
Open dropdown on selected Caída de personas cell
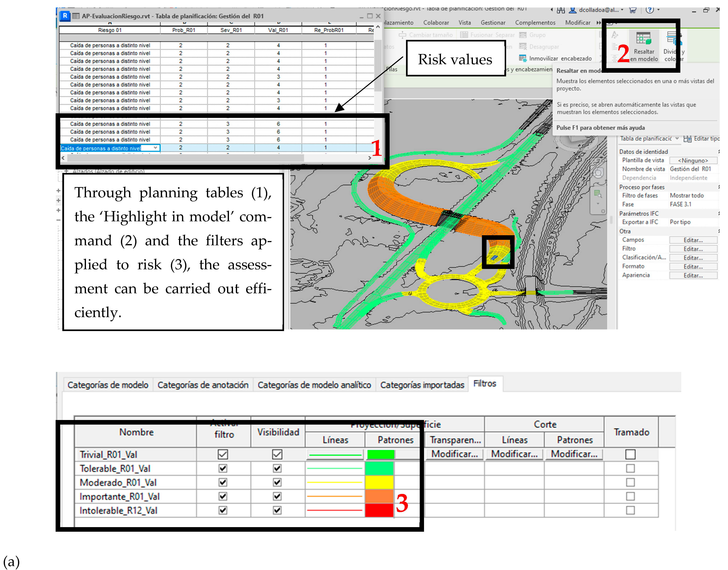coord(156,148)
